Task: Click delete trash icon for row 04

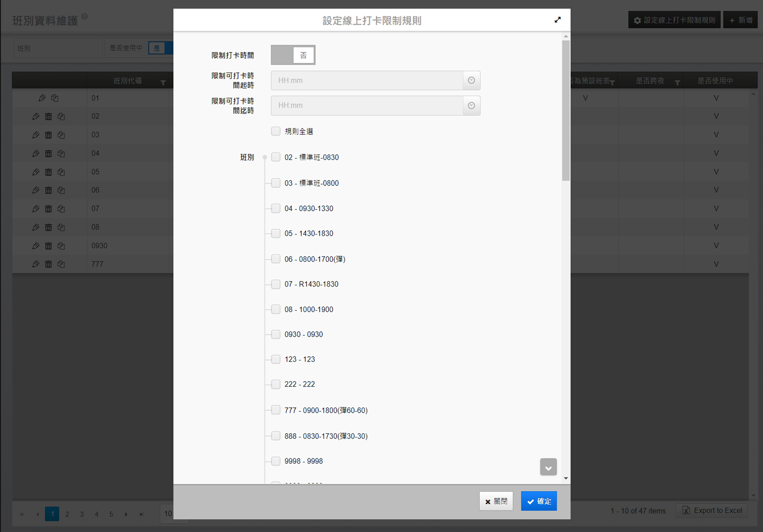Action: 49,153
